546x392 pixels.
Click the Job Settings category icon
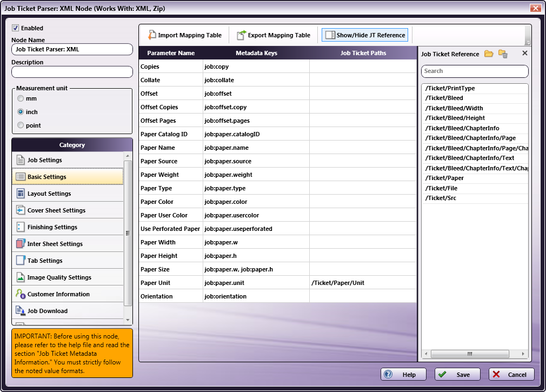(21, 160)
